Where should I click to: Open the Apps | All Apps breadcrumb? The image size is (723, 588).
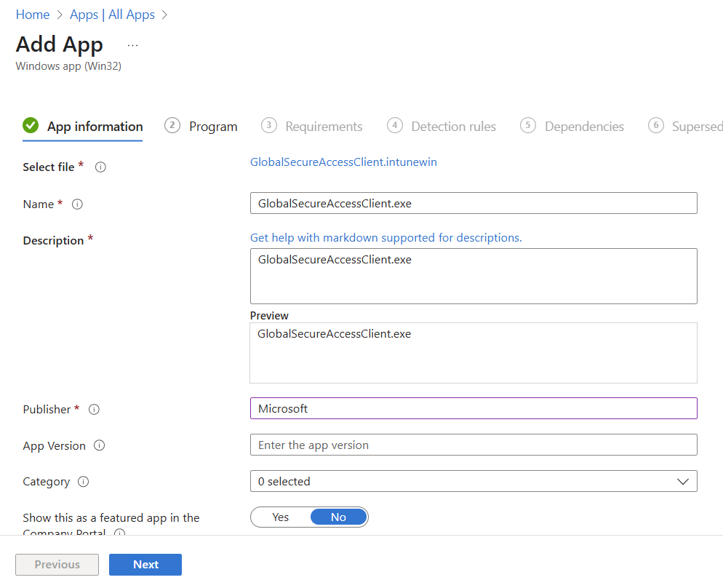(112, 15)
